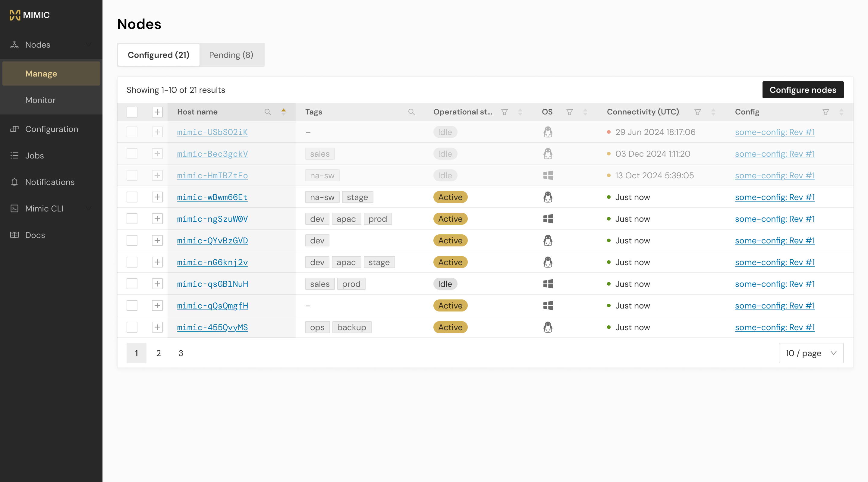Select checkbox for mimic-qsGB1NuH
The image size is (868, 482).
click(x=132, y=283)
